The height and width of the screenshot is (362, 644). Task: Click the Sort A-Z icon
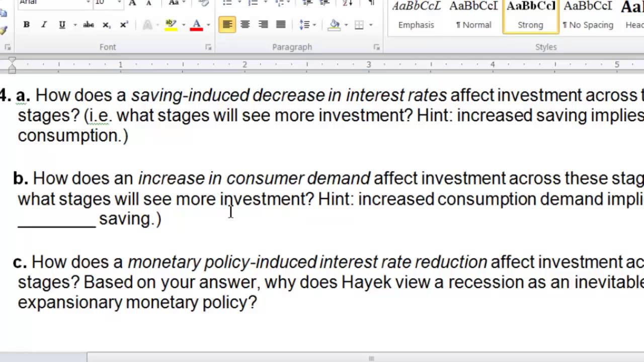(348, 3)
